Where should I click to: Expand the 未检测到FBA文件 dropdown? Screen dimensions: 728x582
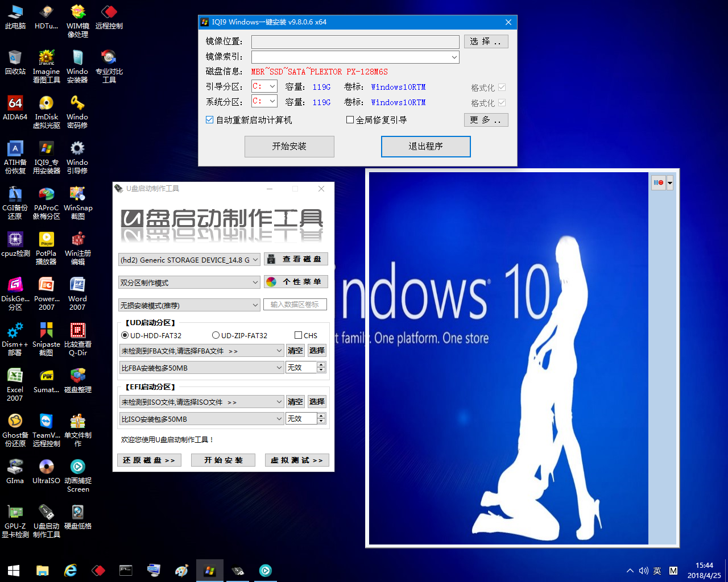point(279,351)
